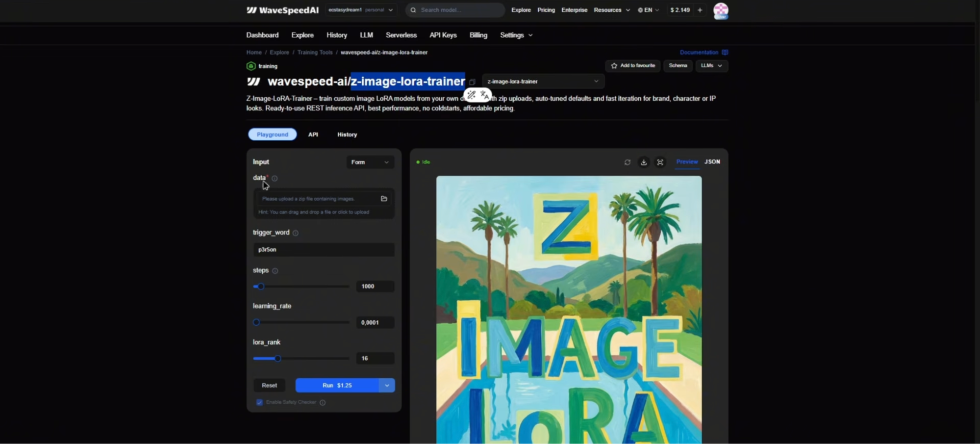Open the Billing navigation item
Viewport: 980px width, 444px height.
click(x=478, y=35)
